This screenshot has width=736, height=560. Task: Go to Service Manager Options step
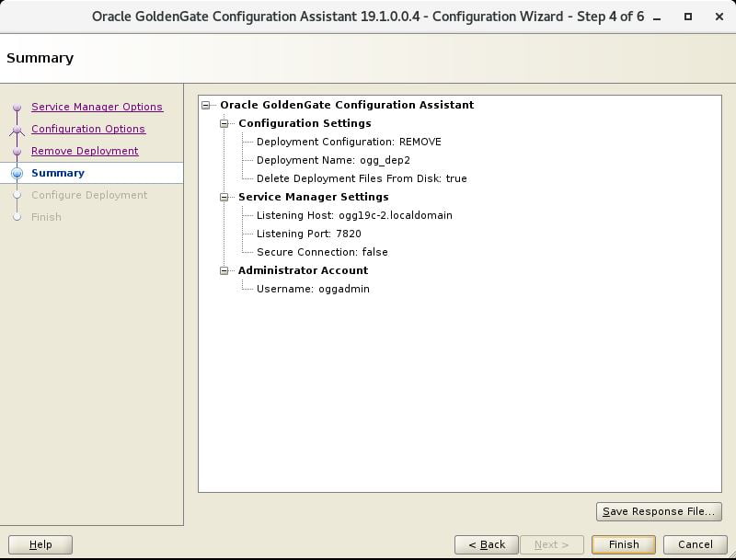click(x=98, y=107)
